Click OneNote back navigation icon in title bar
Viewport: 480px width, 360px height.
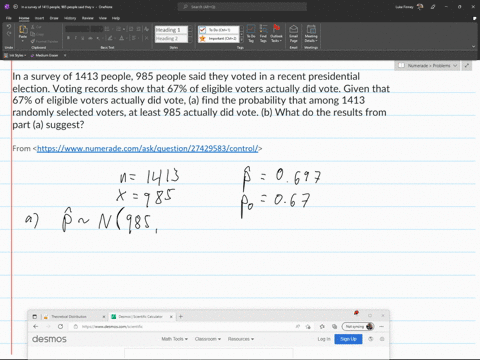[15, 7]
